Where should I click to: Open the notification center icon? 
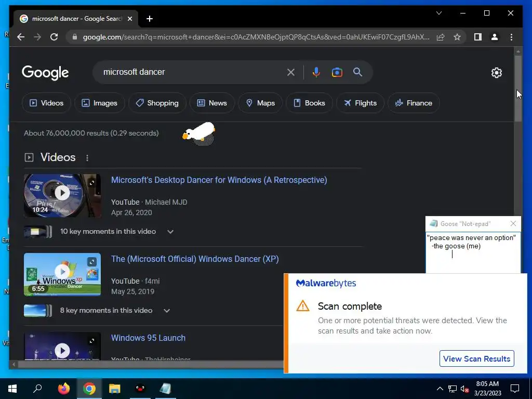pos(515,389)
